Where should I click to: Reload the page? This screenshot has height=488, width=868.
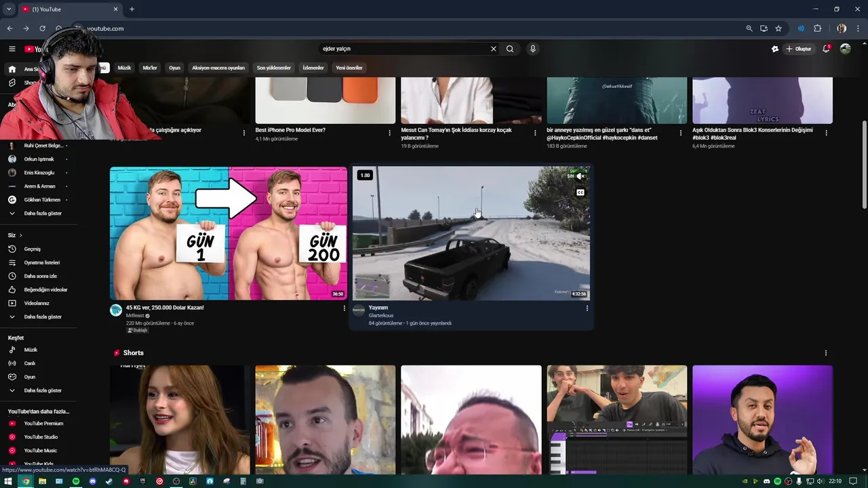point(42,28)
